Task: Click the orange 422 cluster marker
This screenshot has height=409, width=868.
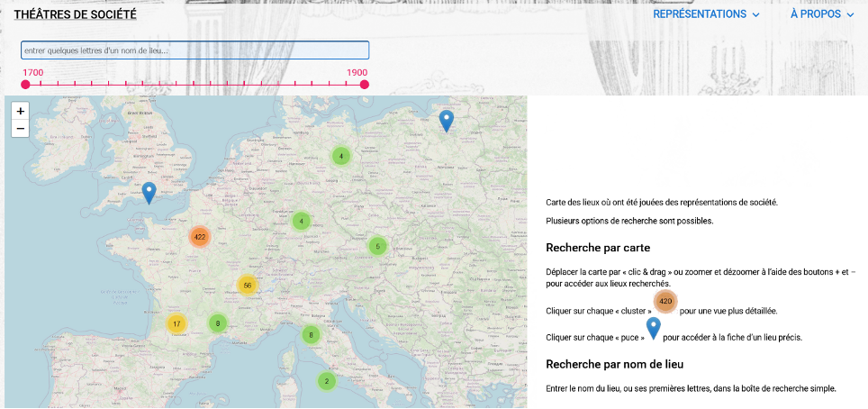Action: pos(200,237)
